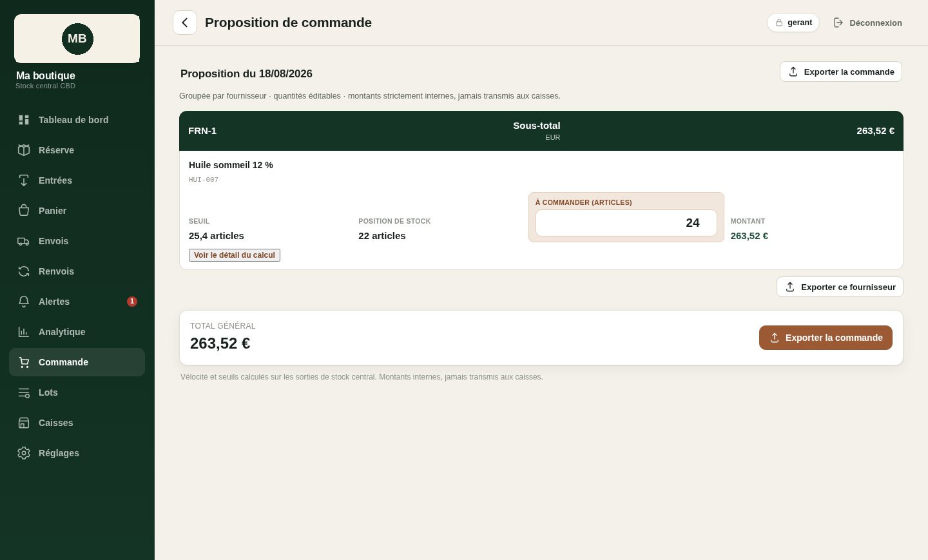This screenshot has height=560, width=928.
Task: Click the Lots list icon
Action: [x=24, y=392]
